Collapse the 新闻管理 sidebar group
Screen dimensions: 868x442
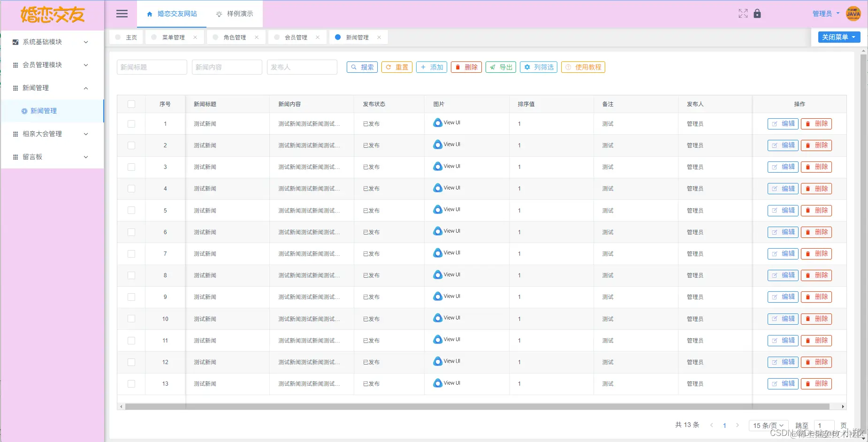coord(52,88)
